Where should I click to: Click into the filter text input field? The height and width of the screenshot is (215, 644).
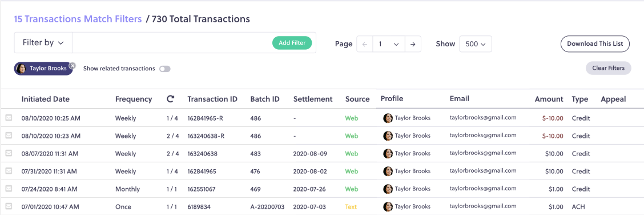coord(172,43)
